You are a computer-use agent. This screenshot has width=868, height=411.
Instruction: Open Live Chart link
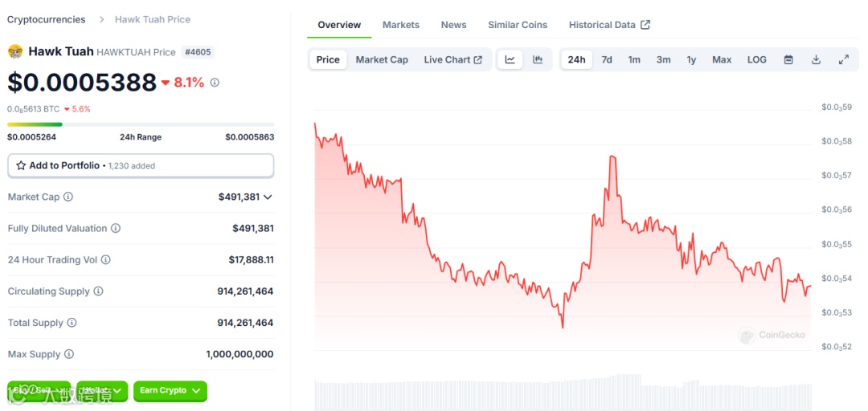(452, 59)
